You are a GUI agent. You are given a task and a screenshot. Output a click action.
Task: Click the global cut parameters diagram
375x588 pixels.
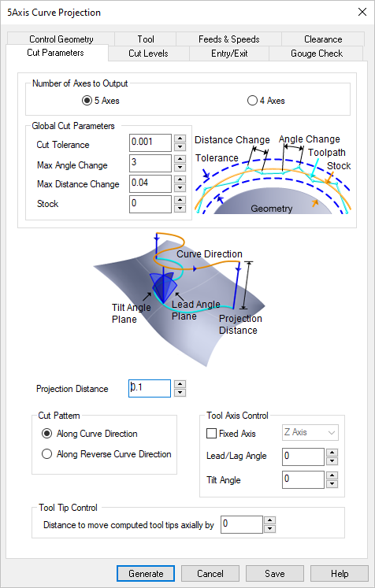[273, 174]
